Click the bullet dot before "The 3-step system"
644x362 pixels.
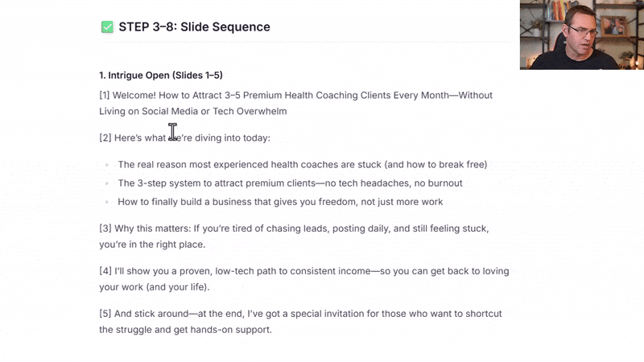coord(107,183)
